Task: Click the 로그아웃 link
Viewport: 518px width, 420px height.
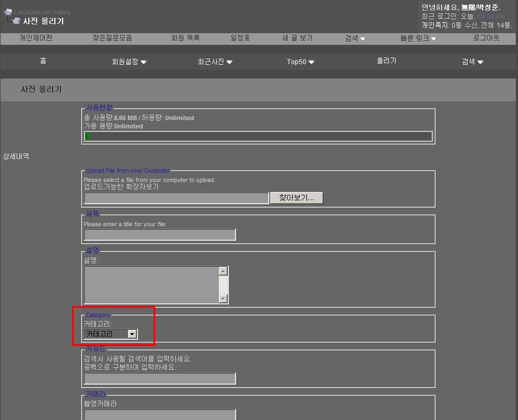Action: pyautogui.click(x=486, y=38)
